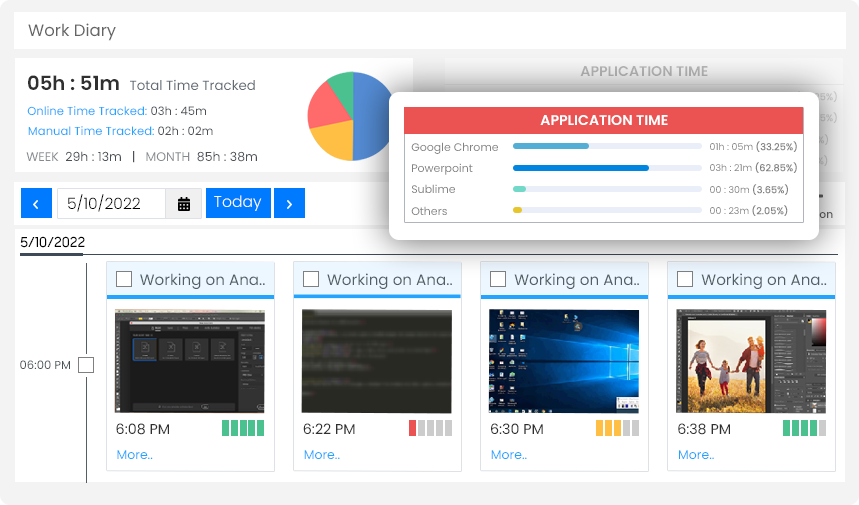
Task: Open the Online Time Tracked link
Action: click(x=86, y=111)
